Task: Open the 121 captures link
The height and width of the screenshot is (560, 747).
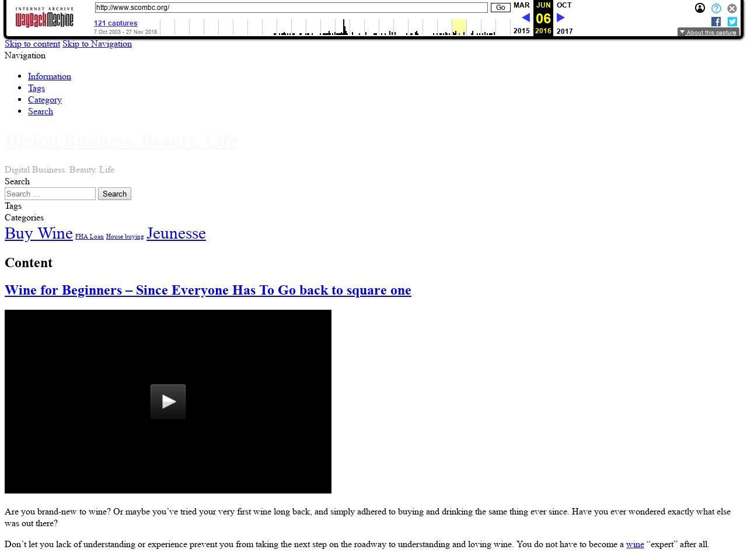Action: point(116,23)
